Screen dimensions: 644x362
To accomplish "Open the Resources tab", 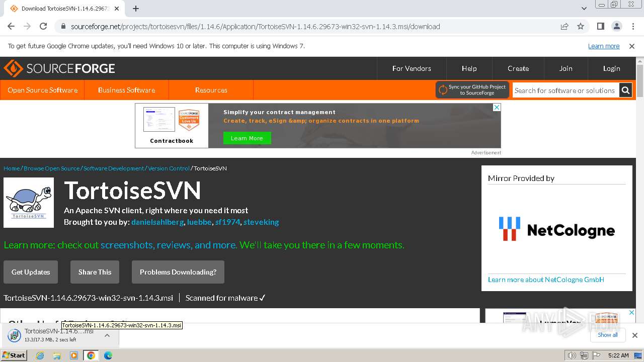I will 211,90.
